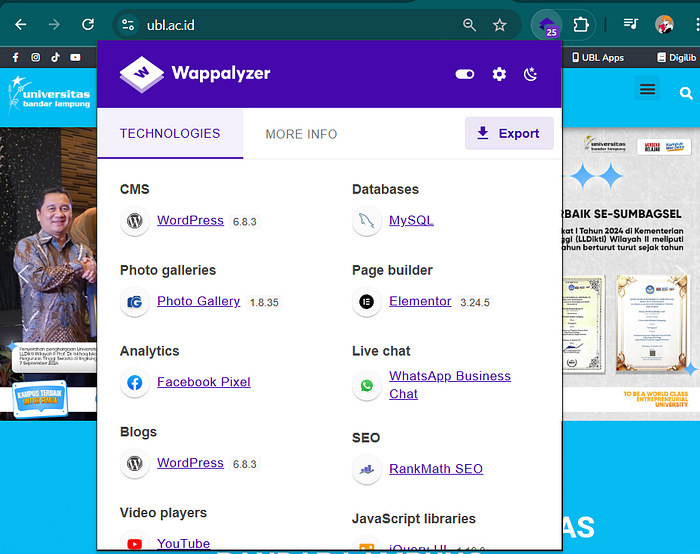Image resolution: width=700 pixels, height=554 pixels.
Task: Click the RankMath SEO icon
Action: tap(367, 469)
